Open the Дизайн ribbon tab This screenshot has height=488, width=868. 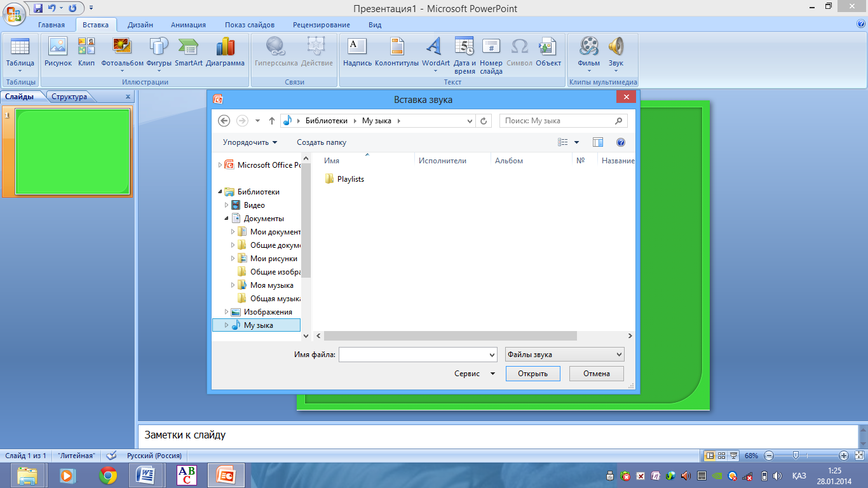pyautogui.click(x=140, y=25)
